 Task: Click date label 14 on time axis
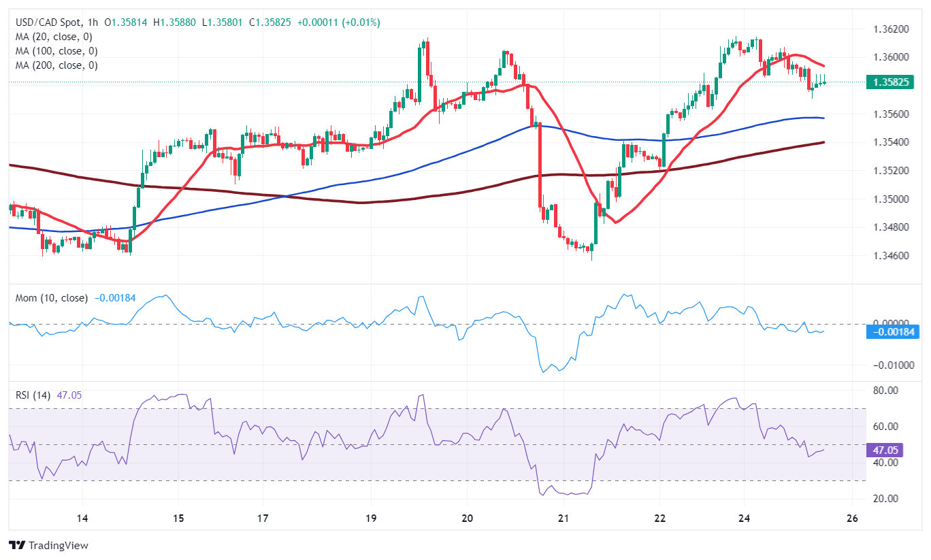click(82, 518)
